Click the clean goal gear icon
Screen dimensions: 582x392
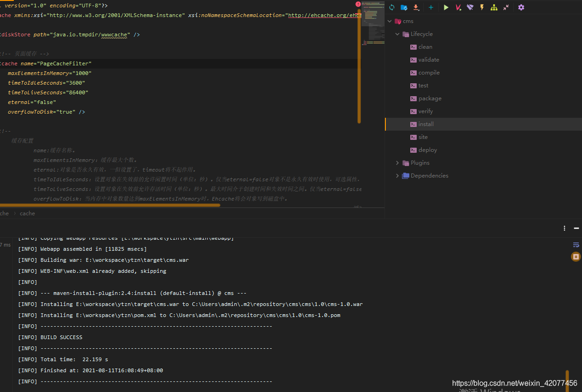413,47
